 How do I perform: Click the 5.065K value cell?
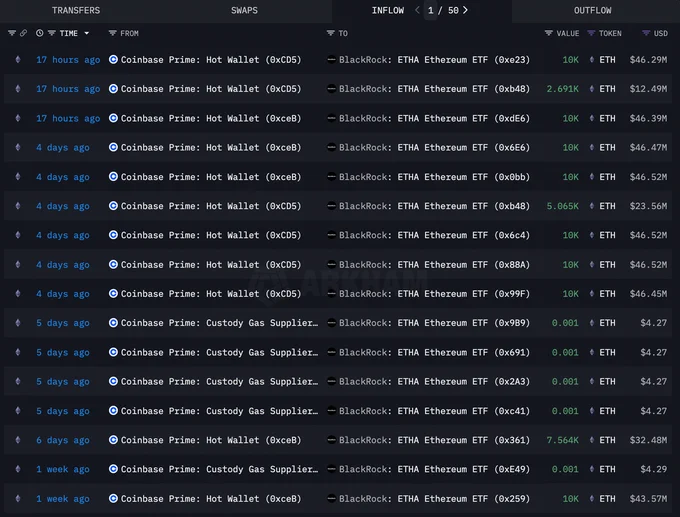coord(562,206)
